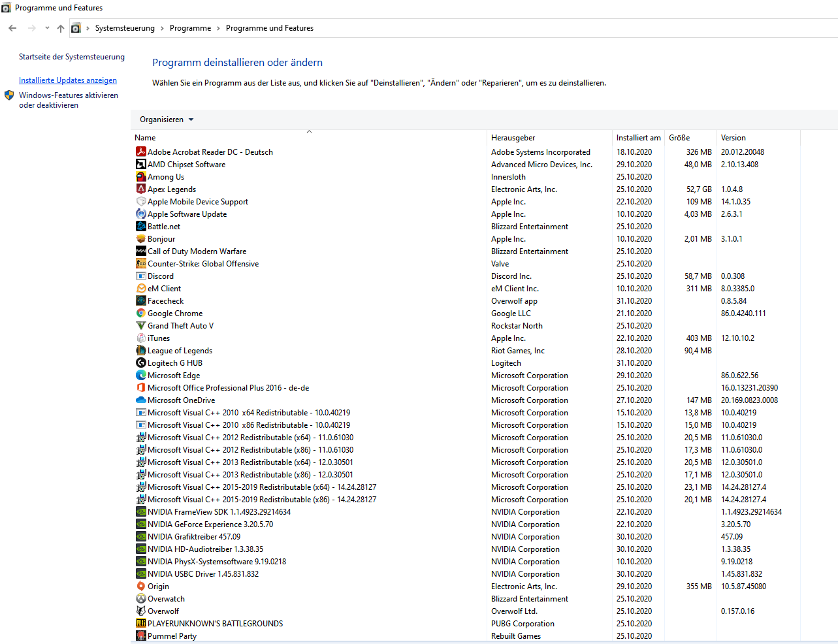The width and height of the screenshot is (838, 644).
Task: Click the Programme breadcrumb
Action: coord(190,28)
